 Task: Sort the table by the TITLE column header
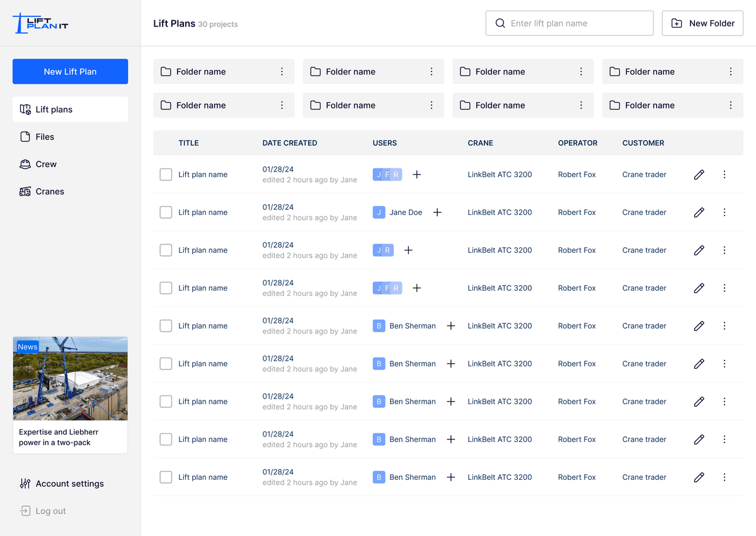[188, 143]
